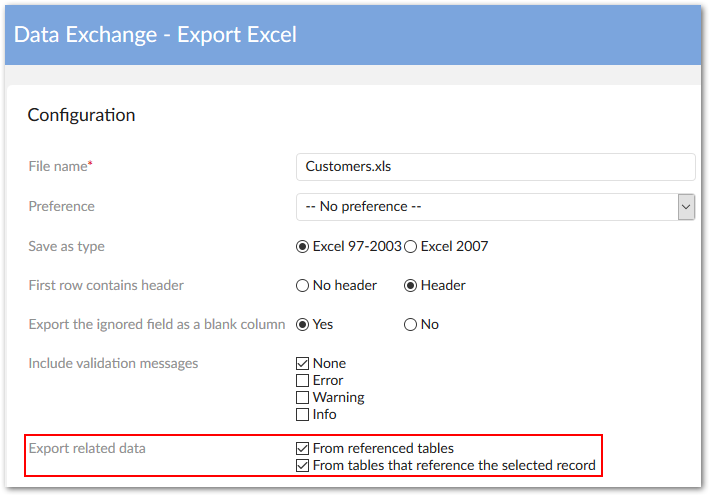This screenshot has height=496, width=710.
Task: Select Yes for ignored field export
Action: [x=303, y=324]
